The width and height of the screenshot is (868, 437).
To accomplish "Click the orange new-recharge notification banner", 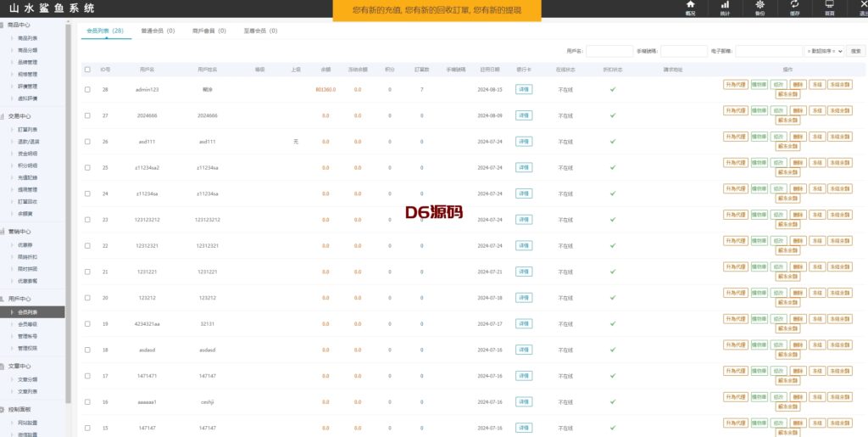I will [437, 10].
